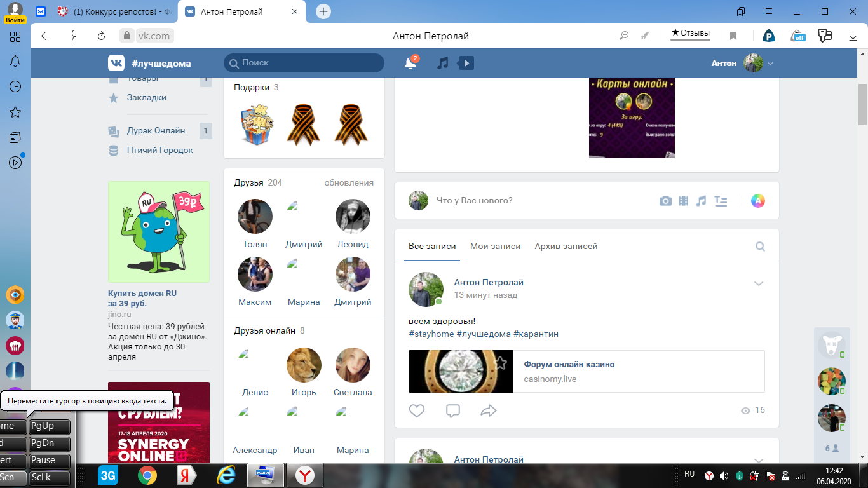Attach a photo with the camera icon
The width and height of the screenshot is (868, 488).
665,201
